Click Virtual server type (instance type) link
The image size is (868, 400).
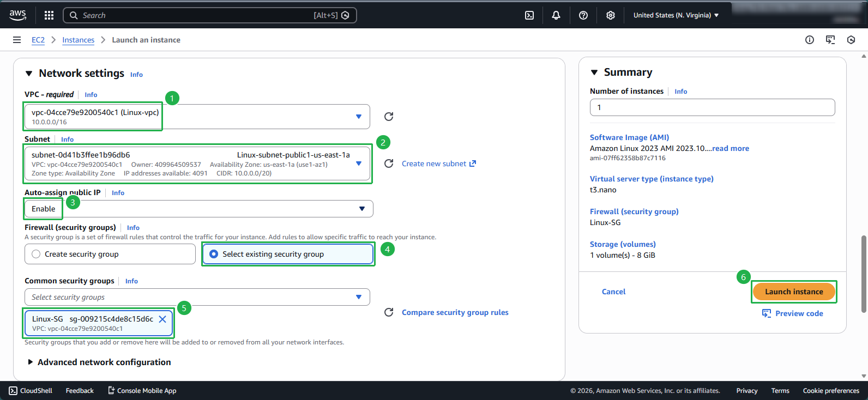coord(652,179)
